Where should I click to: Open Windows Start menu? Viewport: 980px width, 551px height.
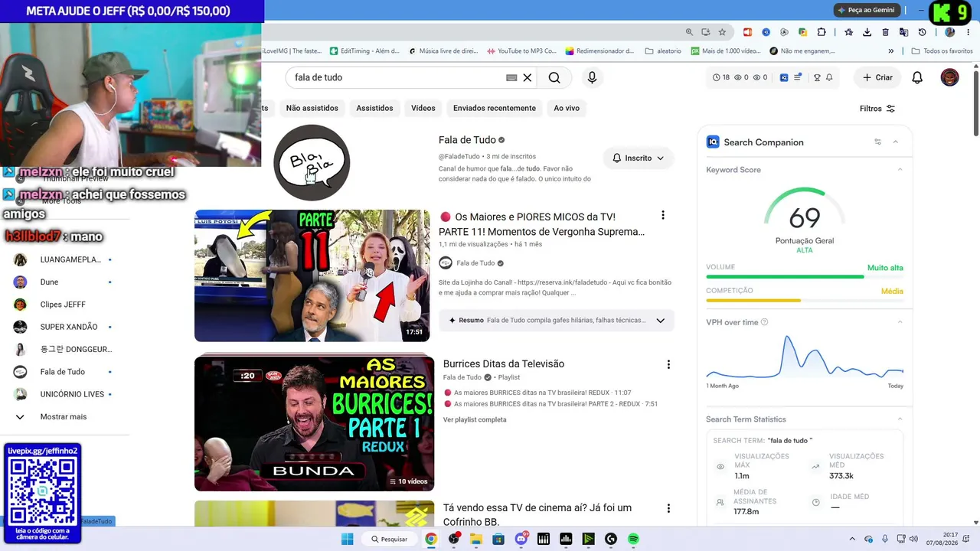pyautogui.click(x=347, y=539)
